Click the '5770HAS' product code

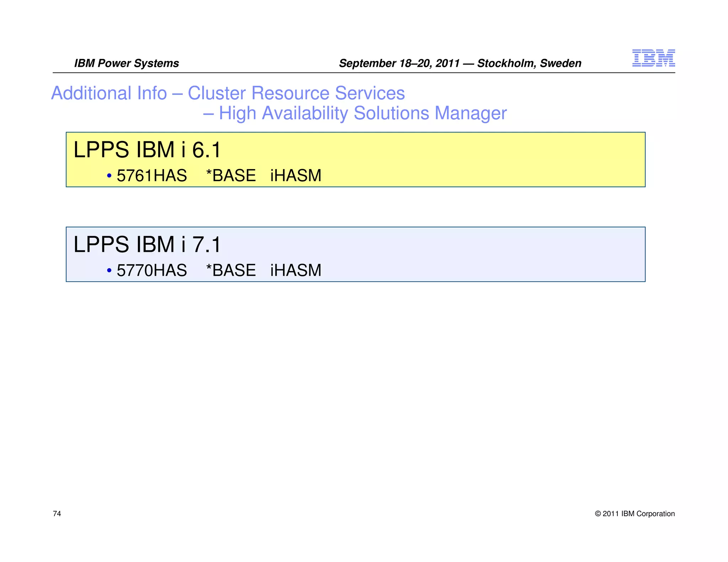152,270
